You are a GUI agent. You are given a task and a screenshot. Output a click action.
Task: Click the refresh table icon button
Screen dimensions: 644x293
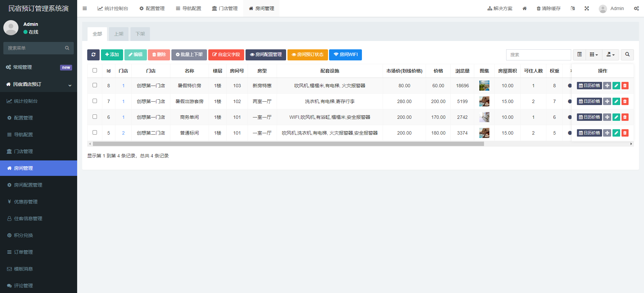(93, 55)
